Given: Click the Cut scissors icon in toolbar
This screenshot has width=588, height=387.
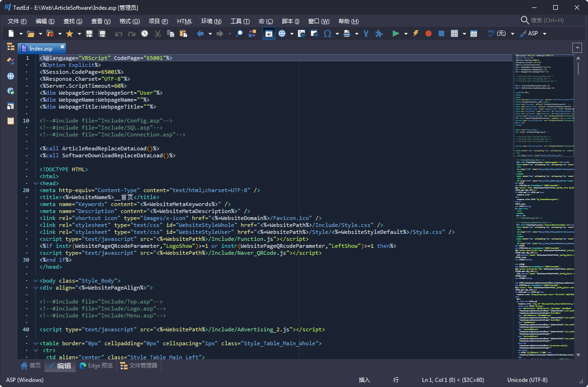Looking at the screenshot, I should coord(158,33).
